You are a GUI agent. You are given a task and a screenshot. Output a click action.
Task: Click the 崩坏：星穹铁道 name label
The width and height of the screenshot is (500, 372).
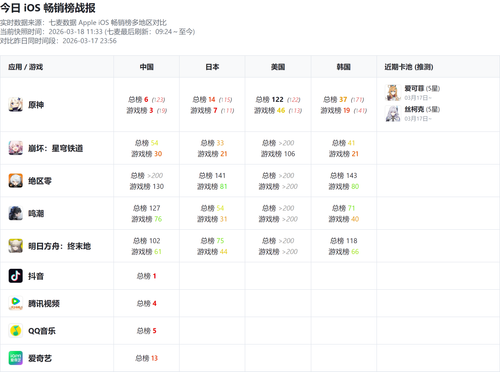[x=55, y=148]
